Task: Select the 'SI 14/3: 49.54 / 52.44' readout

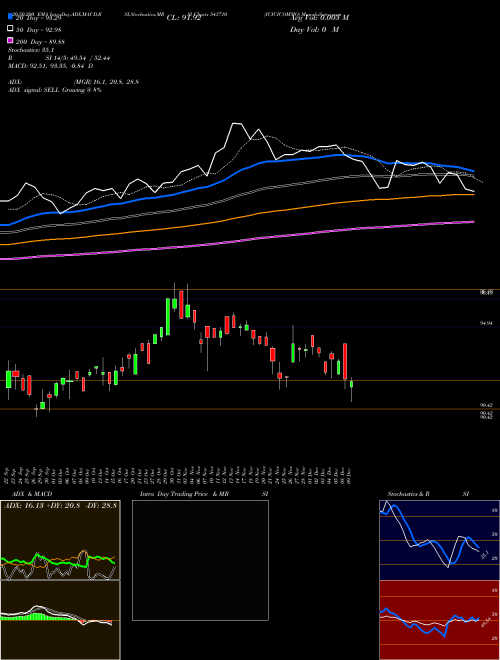Action: coord(78,58)
